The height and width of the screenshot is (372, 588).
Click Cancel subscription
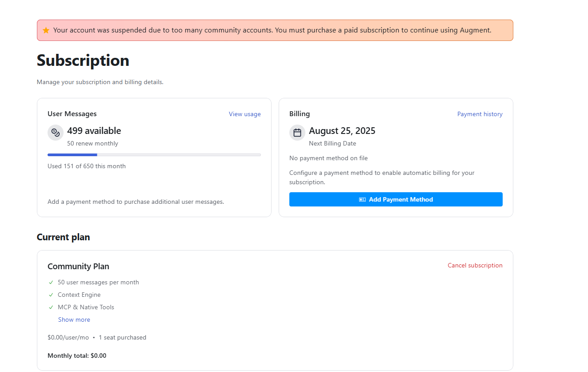[x=475, y=265]
